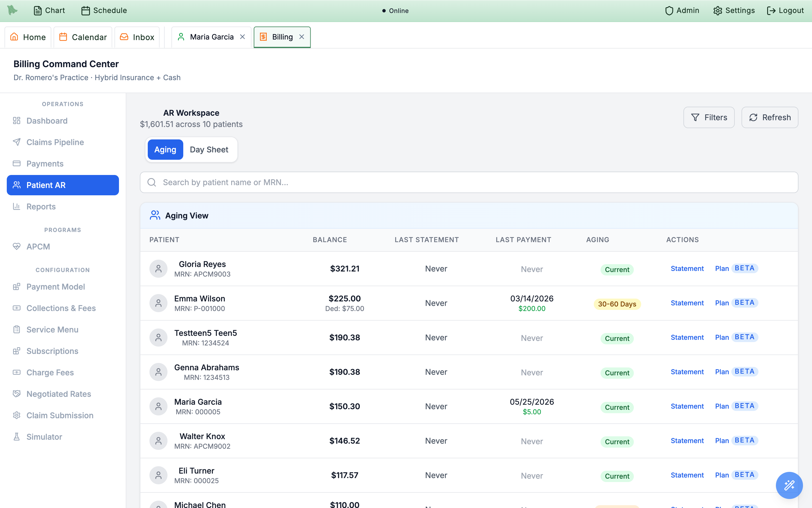The height and width of the screenshot is (508, 812).
Task: Go to Dashboard in sidebar
Action: [x=63, y=121]
